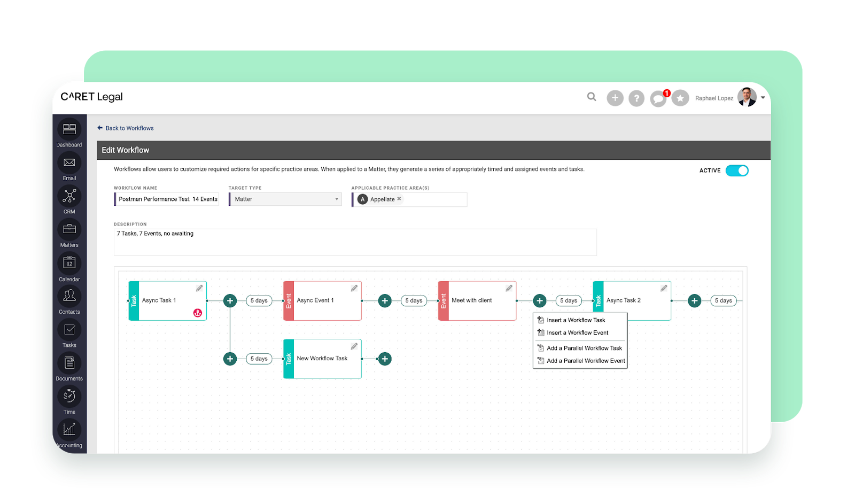Viewport: 855px width, 504px height.
Task: Open chat messages with notification badge
Action: (658, 98)
